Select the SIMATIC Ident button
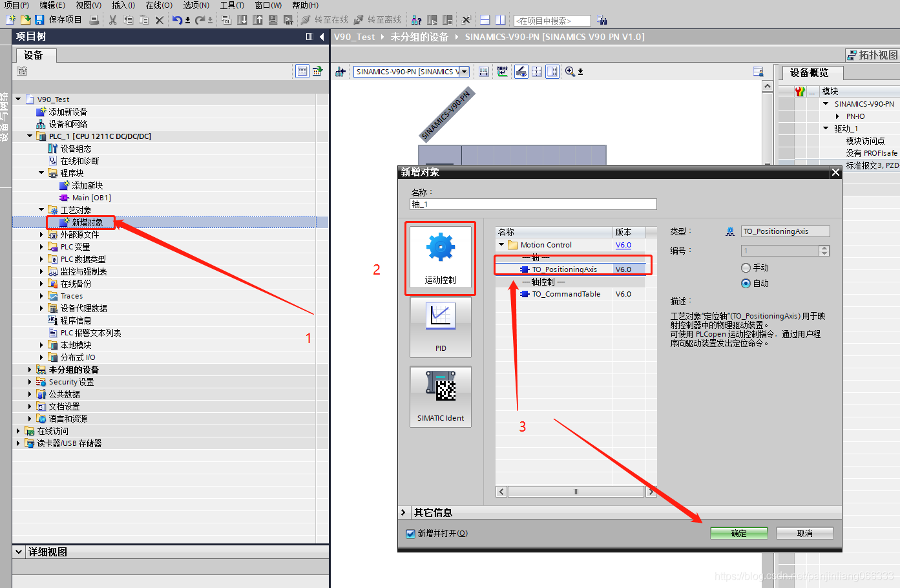Screen dimensions: 900x588 pos(441,397)
